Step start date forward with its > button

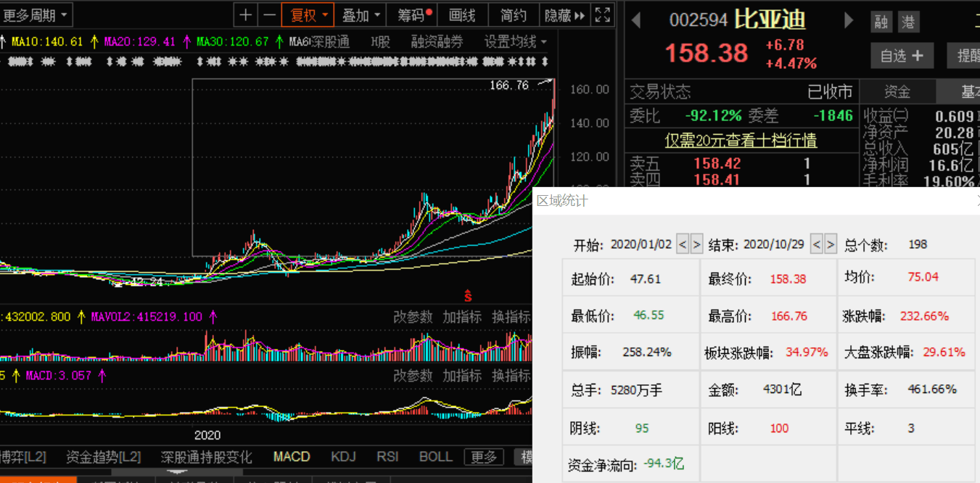696,244
